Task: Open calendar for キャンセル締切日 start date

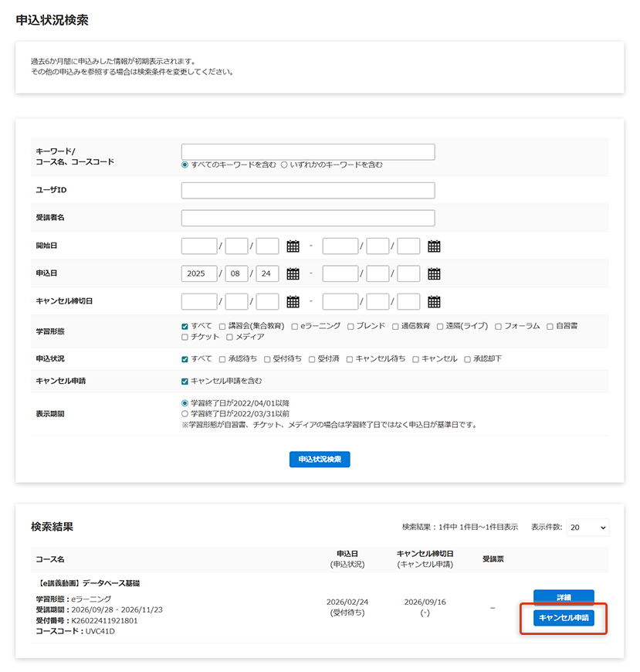Action: tap(293, 302)
